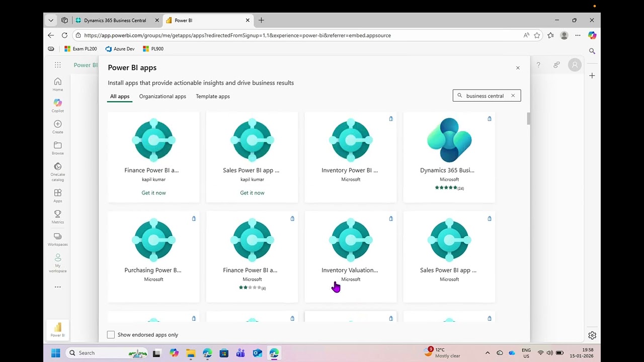Open Workspaces in the sidebar
Viewport: 644px width, 362px height.
tap(58, 239)
